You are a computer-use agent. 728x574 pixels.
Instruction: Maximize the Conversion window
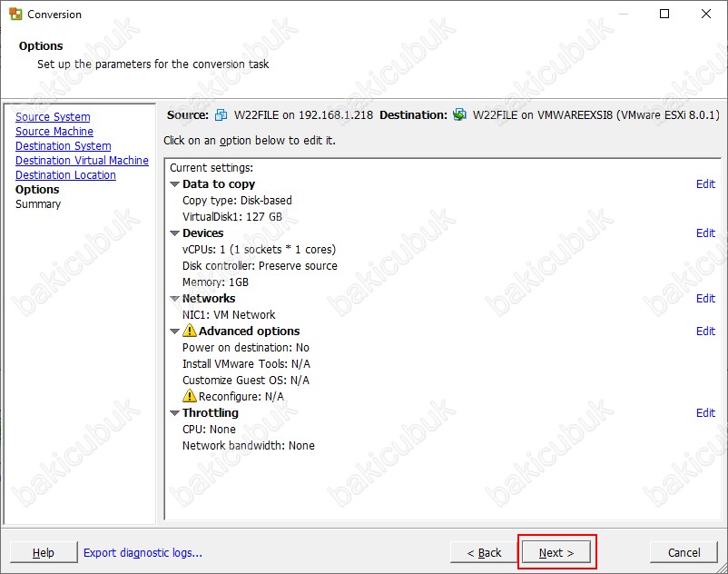pos(664,14)
